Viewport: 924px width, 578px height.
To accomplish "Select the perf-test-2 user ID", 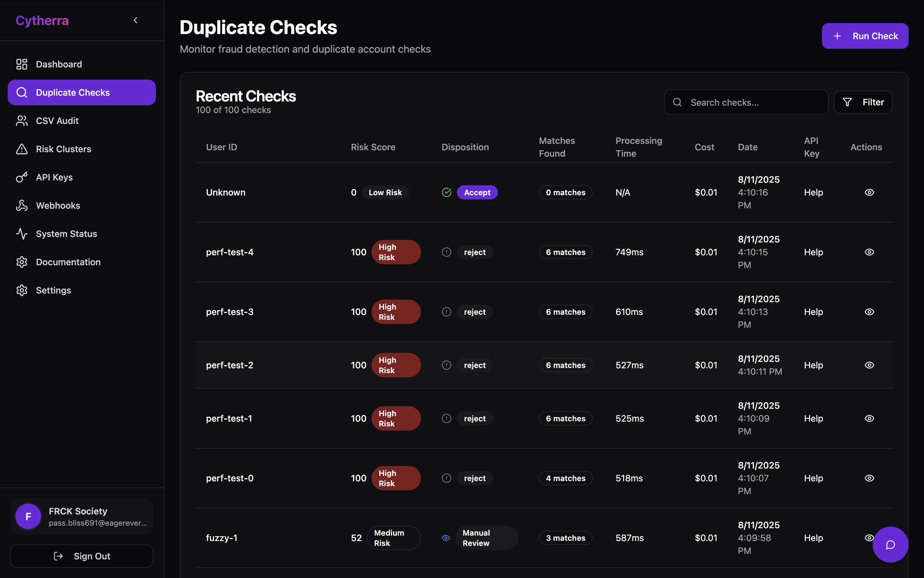I will tap(229, 365).
